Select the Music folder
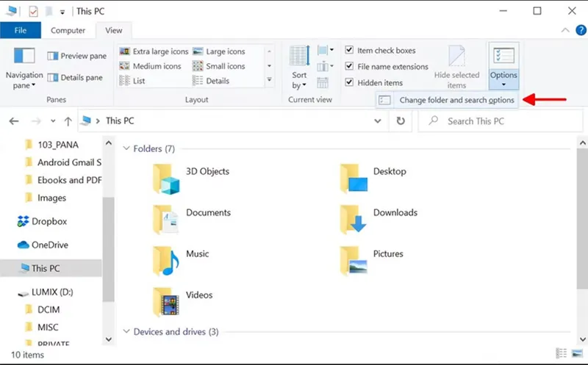Screen dimensions: 588x365 point(181,261)
